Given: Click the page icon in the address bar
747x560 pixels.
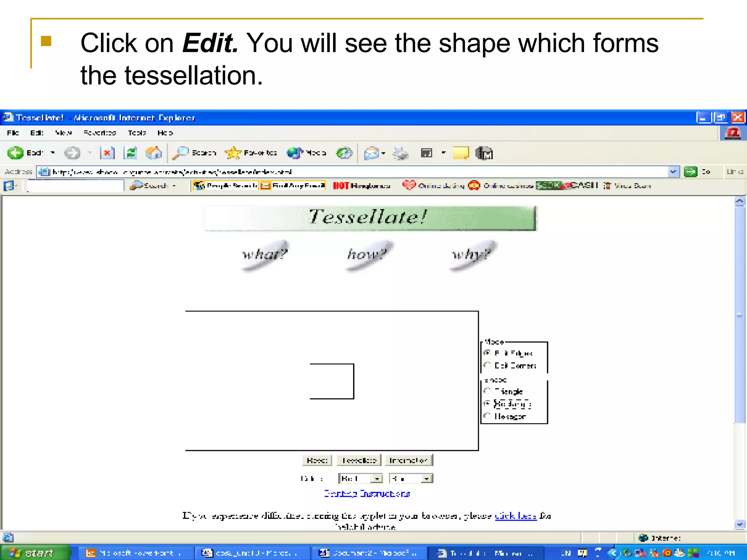Looking at the screenshot, I should pyautogui.click(x=44, y=172).
